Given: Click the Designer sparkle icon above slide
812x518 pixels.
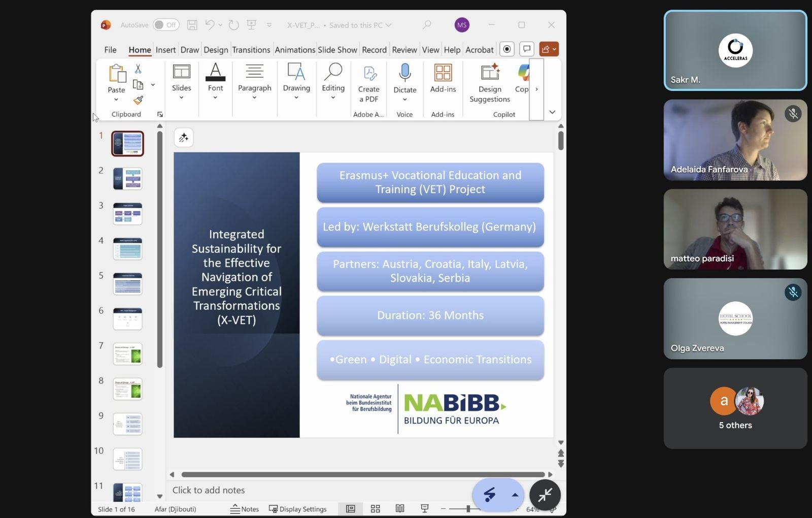Looking at the screenshot, I should 184,138.
